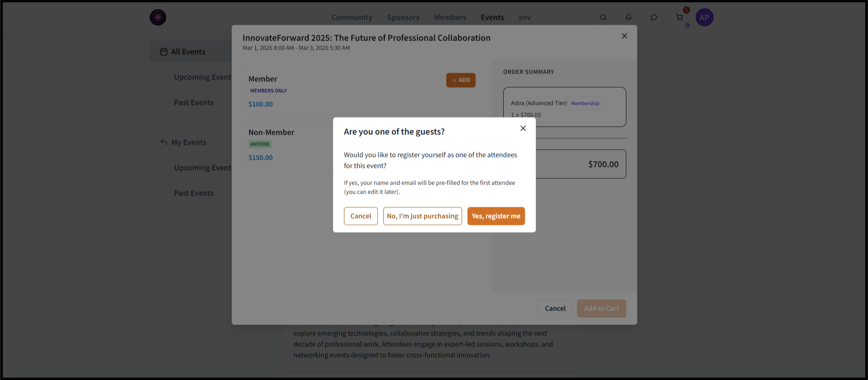Image resolution: width=868 pixels, height=380 pixels.
Task: Click Yes, register me button
Action: coord(496,216)
